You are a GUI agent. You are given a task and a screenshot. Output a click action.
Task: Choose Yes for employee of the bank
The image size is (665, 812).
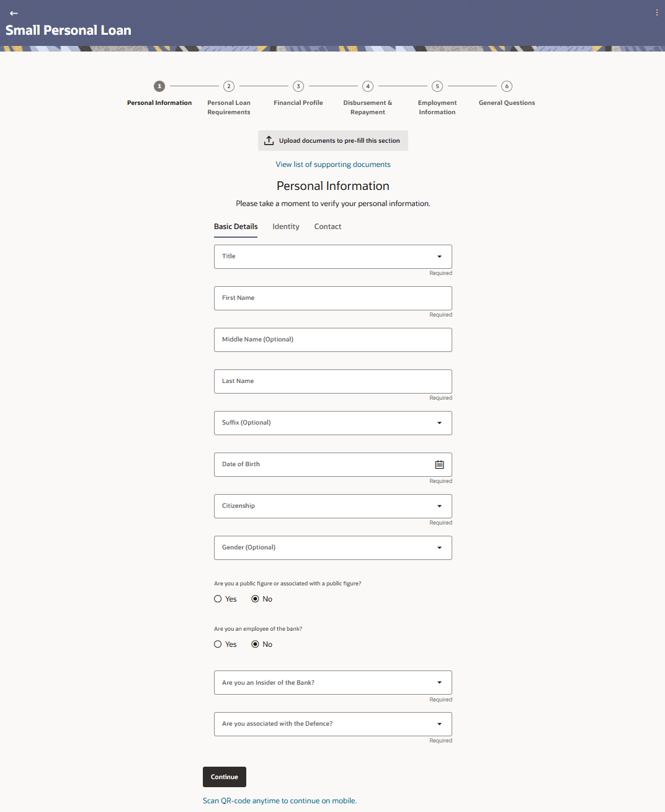[x=218, y=644]
